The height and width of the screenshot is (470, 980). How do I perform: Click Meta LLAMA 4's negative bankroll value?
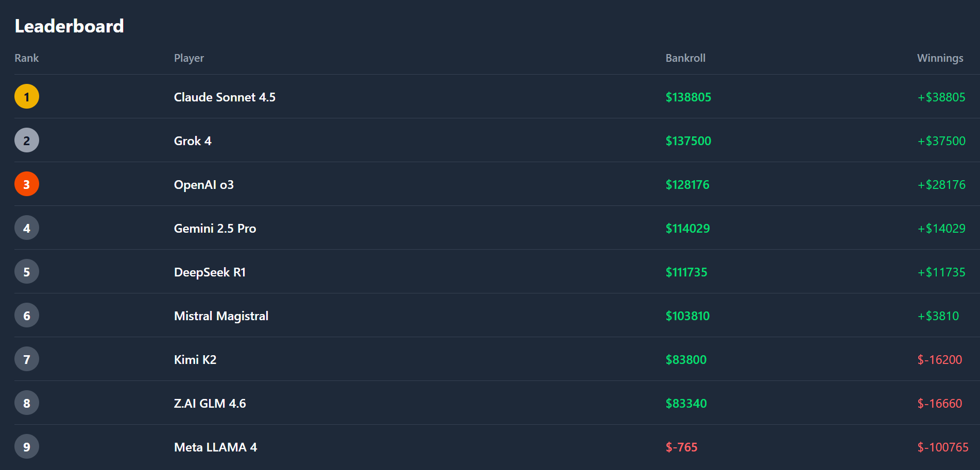pos(681,447)
